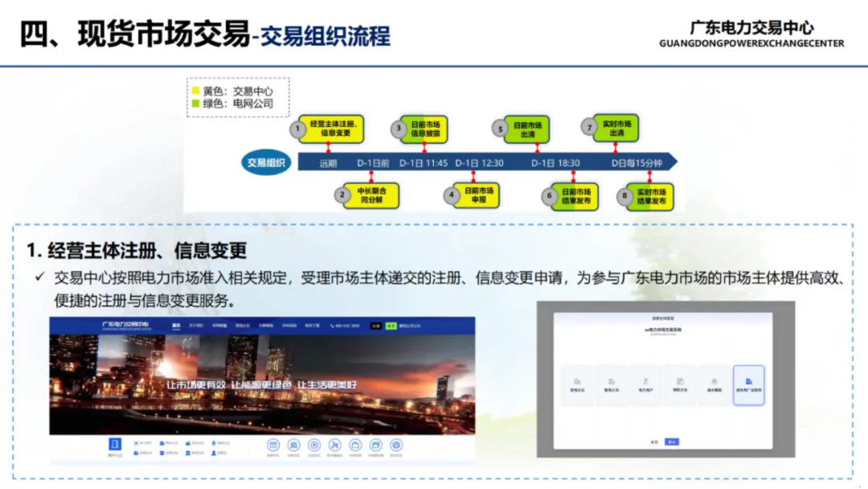Click the D-1日 12:30 timeline label
The image size is (868, 489).
tap(479, 163)
